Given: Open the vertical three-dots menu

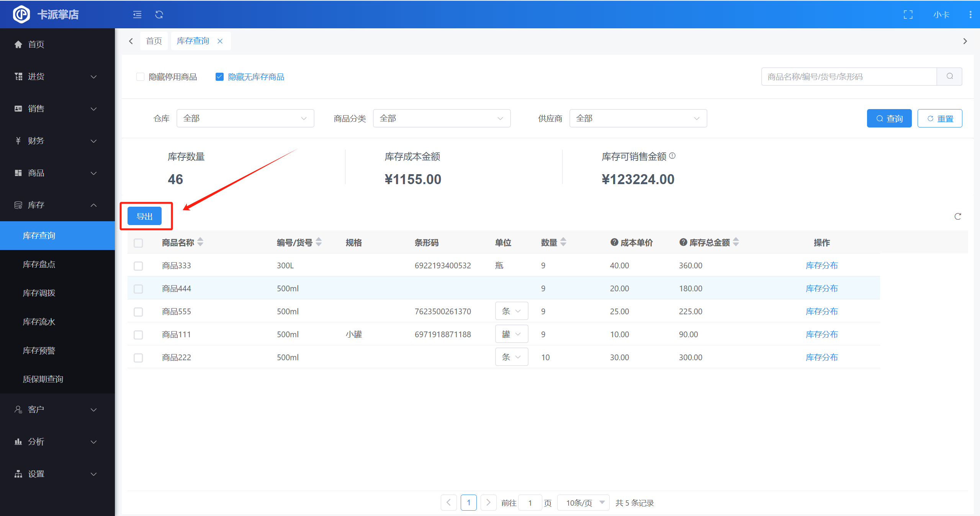Looking at the screenshot, I should point(970,15).
